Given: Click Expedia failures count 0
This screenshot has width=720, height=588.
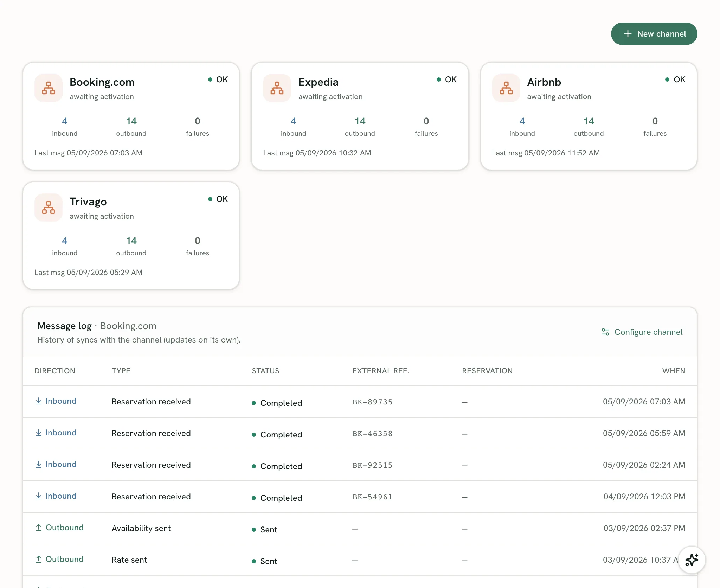Looking at the screenshot, I should (x=426, y=121).
